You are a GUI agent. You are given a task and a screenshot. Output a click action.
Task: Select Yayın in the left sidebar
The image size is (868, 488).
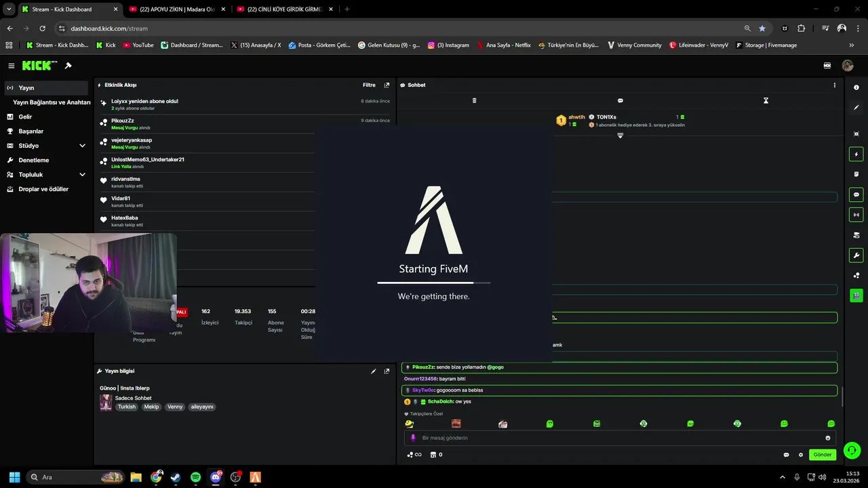pyautogui.click(x=46, y=88)
